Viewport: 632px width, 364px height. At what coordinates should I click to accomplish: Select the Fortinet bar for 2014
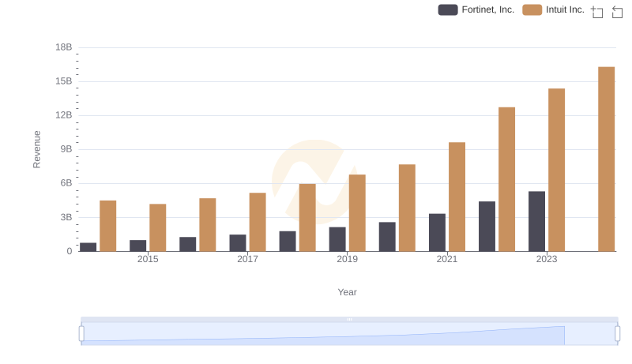pyautogui.click(x=88, y=247)
